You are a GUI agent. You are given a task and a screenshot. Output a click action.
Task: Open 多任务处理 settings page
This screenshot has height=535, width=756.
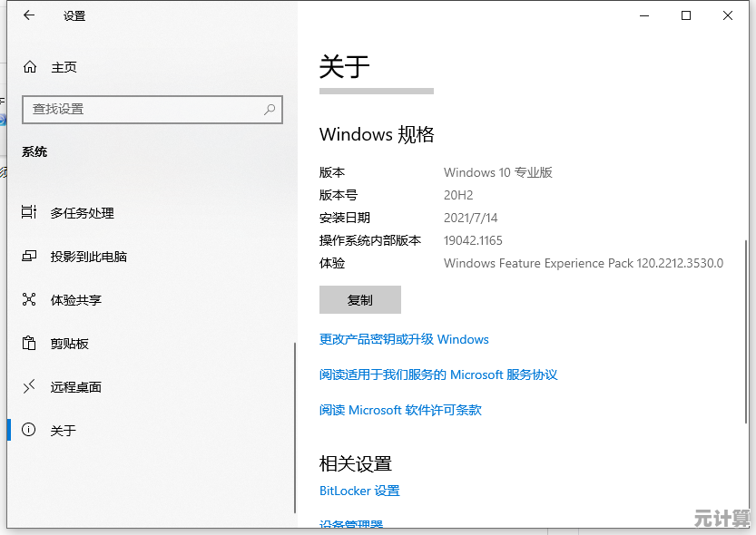82,213
